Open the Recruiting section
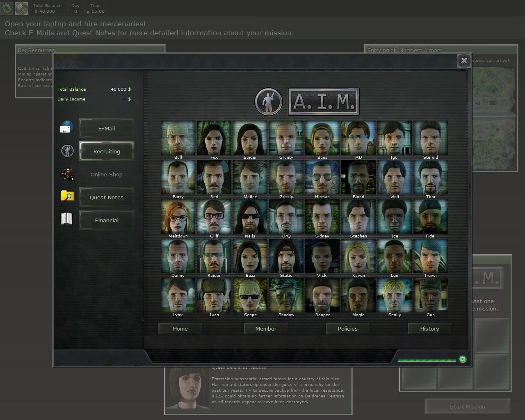This screenshot has width=525, height=420. coord(107,151)
